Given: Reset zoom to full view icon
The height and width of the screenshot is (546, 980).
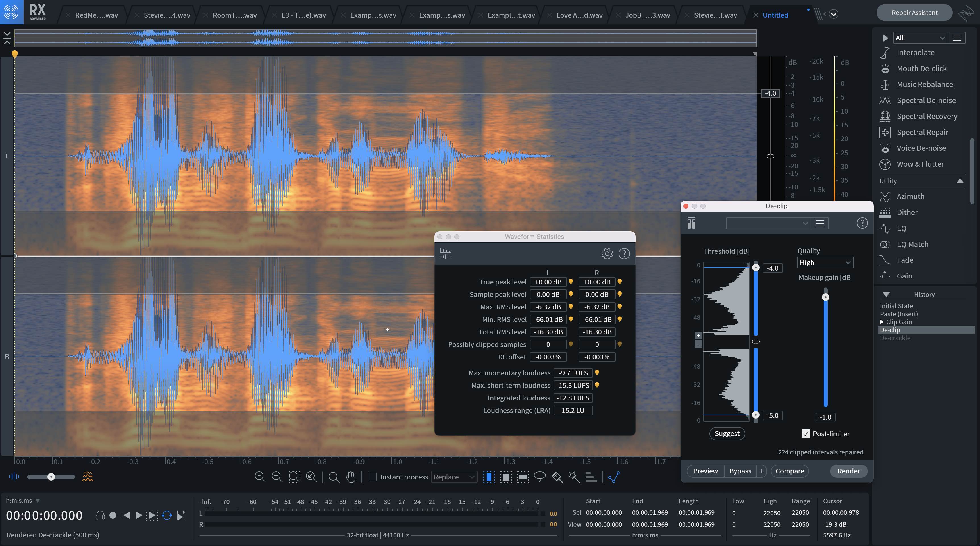Looking at the screenshot, I should 311,477.
